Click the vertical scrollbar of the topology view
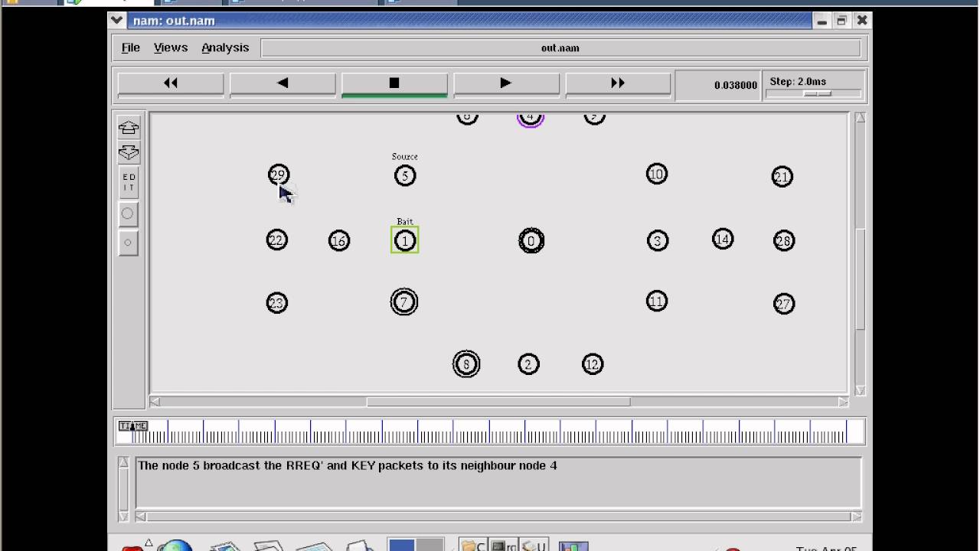The width and height of the screenshot is (980, 551). [x=860, y=253]
